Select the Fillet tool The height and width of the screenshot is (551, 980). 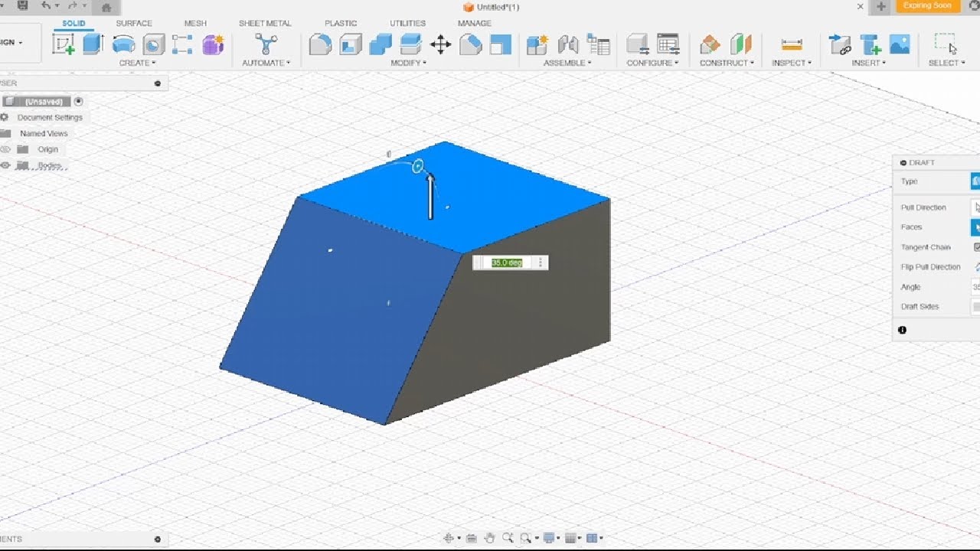click(x=320, y=44)
